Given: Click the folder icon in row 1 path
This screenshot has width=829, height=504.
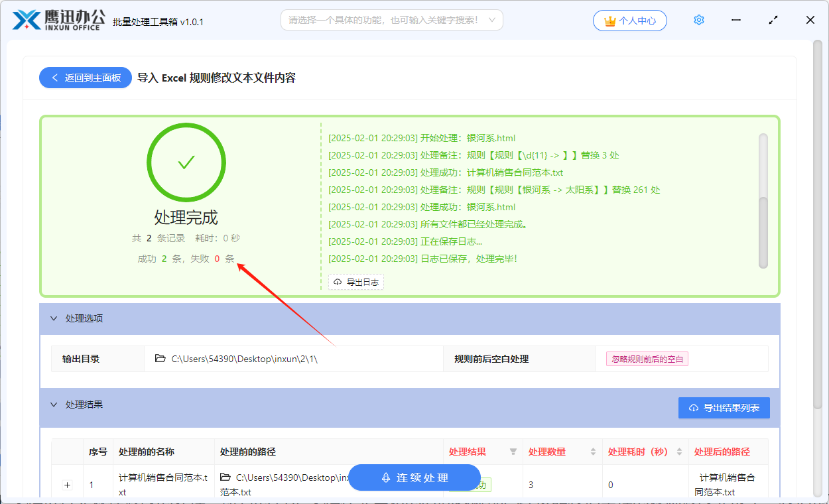Looking at the screenshot, I should coord(226,476).
